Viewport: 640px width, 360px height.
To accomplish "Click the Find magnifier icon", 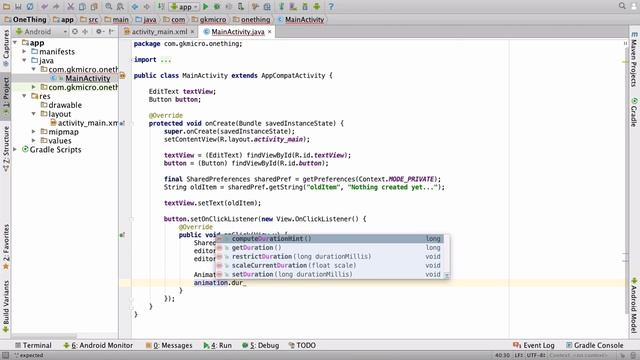I will tap(109, 7).
